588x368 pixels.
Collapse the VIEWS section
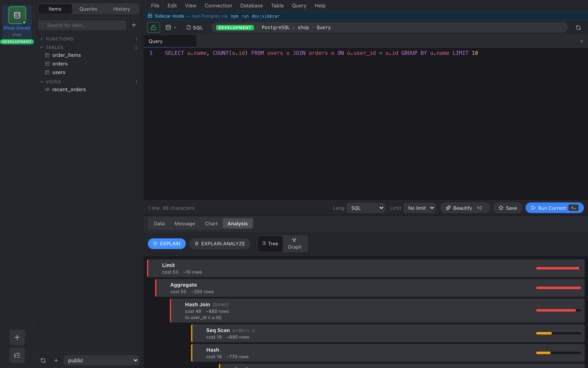coord(42,82)
